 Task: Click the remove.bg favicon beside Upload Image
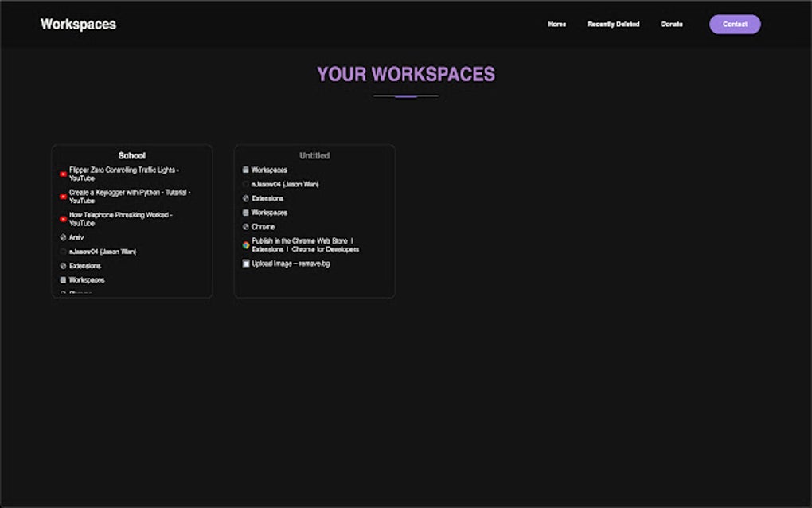245,264
